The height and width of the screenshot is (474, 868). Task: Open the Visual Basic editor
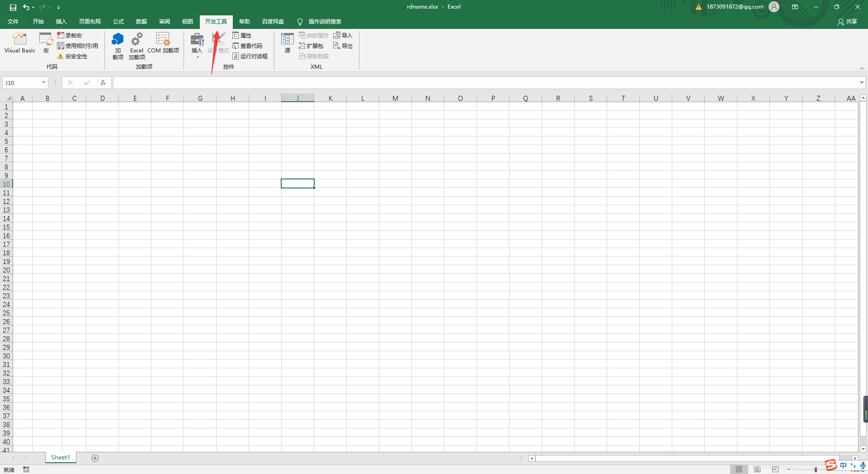pos(19,43)
